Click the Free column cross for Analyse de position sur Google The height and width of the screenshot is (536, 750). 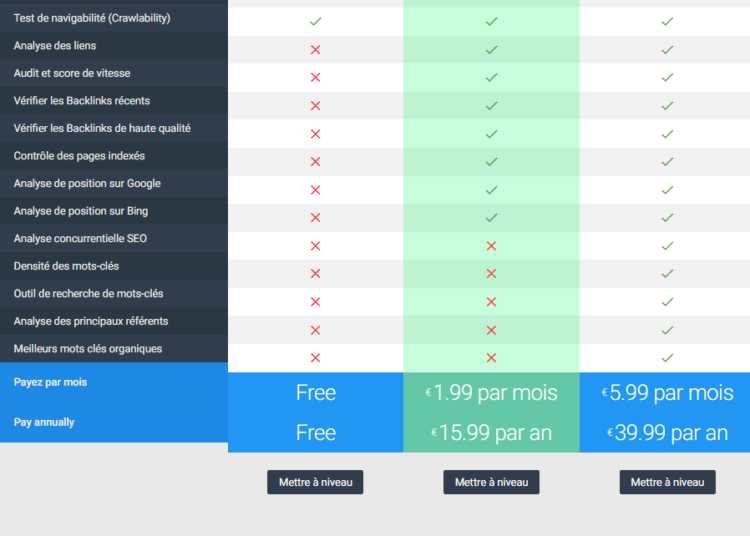click(x=315, y=189)
